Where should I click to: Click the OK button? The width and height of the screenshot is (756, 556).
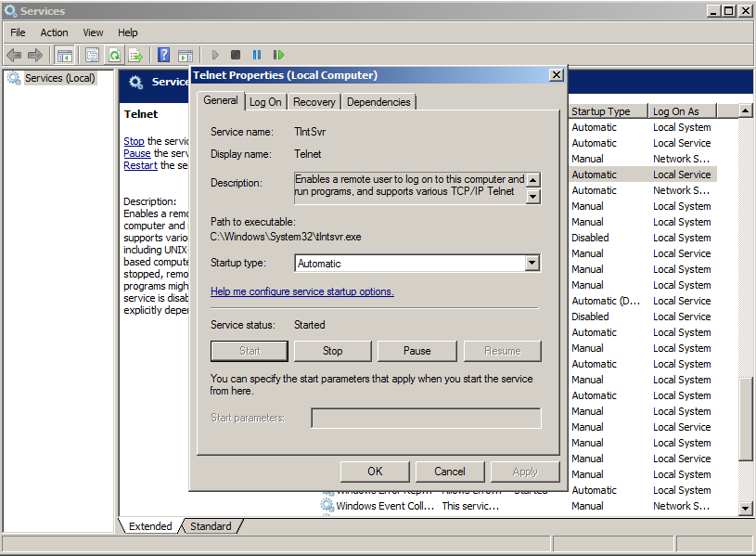(x=375, y=472)
